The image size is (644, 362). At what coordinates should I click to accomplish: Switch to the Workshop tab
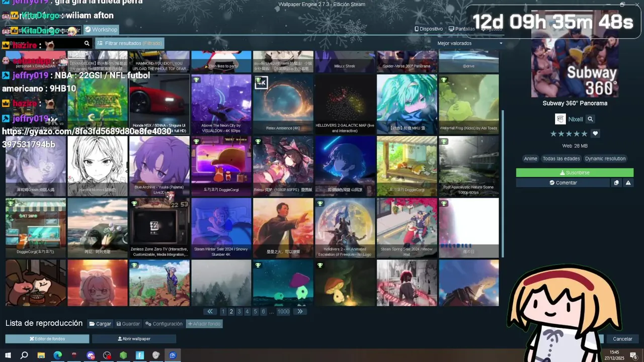[x=101, y=30]
